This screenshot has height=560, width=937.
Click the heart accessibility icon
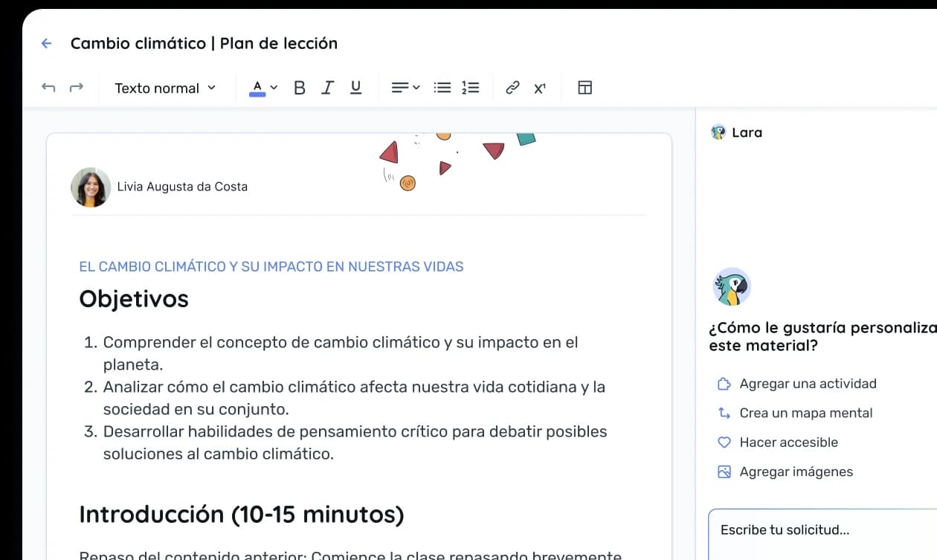(x=724, y=442)
